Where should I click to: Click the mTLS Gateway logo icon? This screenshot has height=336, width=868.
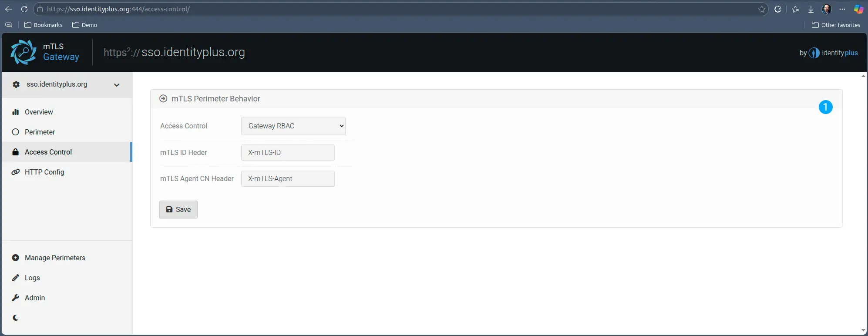coord(24,52)
